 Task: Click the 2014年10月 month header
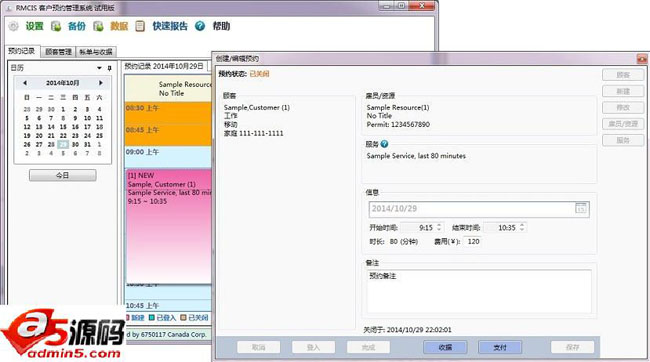[63, 83]
